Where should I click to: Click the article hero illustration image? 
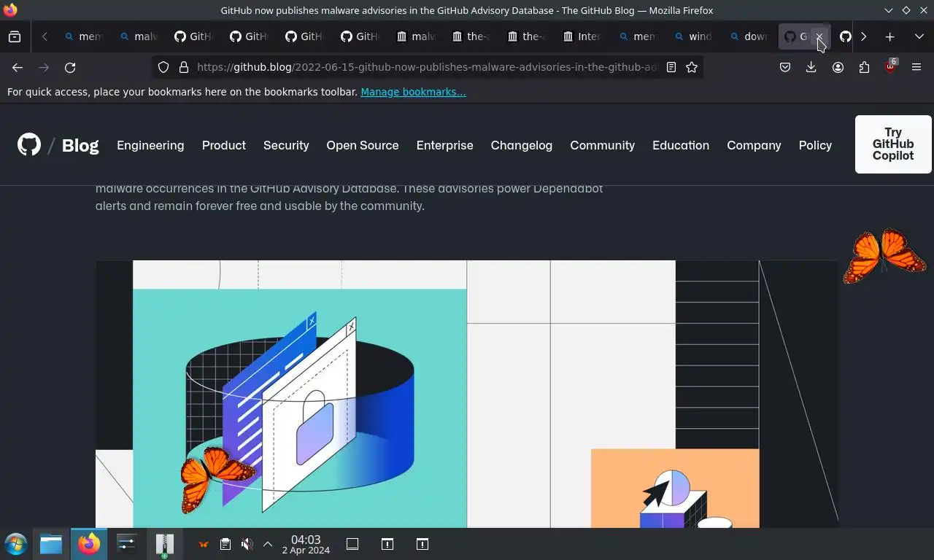tap(467, 394)
